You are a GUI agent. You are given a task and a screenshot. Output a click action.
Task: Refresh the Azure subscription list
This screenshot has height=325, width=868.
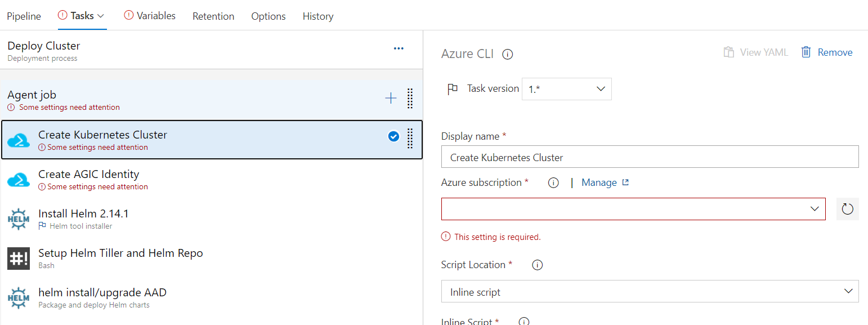click(847, 209)
